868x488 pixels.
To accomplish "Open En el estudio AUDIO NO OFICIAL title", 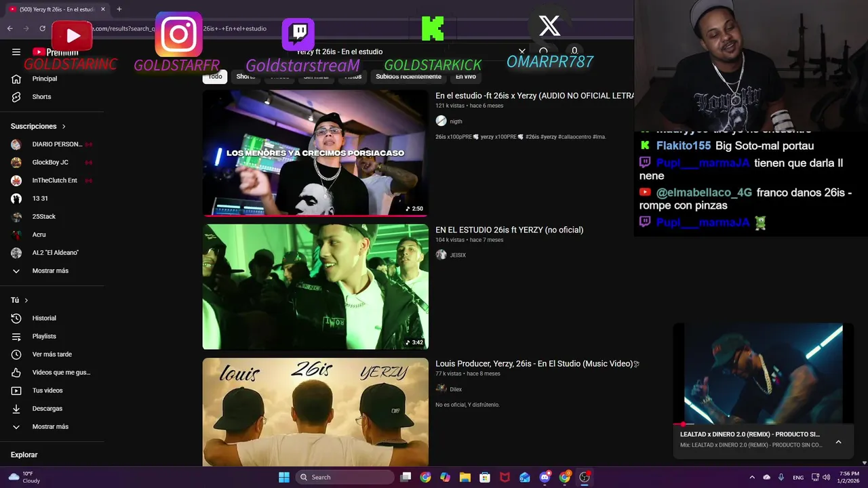I will click(534, 96).
